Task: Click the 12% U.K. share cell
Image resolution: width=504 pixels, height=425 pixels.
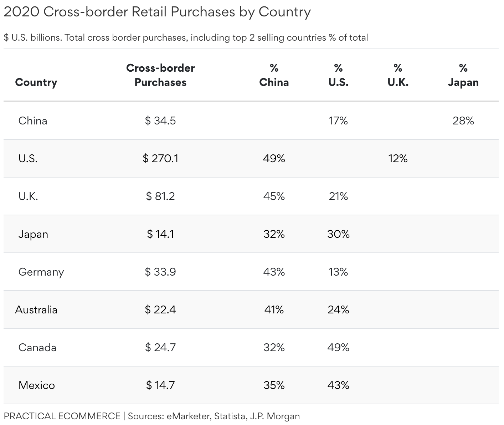Action: coord(398,159)
